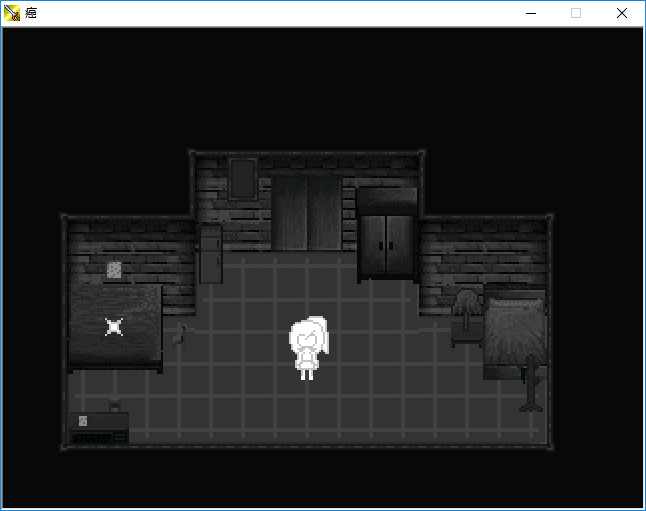Viewport: 646px width, 511px height.
Task: Click the bedside table lamp
Action: click(466, 308)
